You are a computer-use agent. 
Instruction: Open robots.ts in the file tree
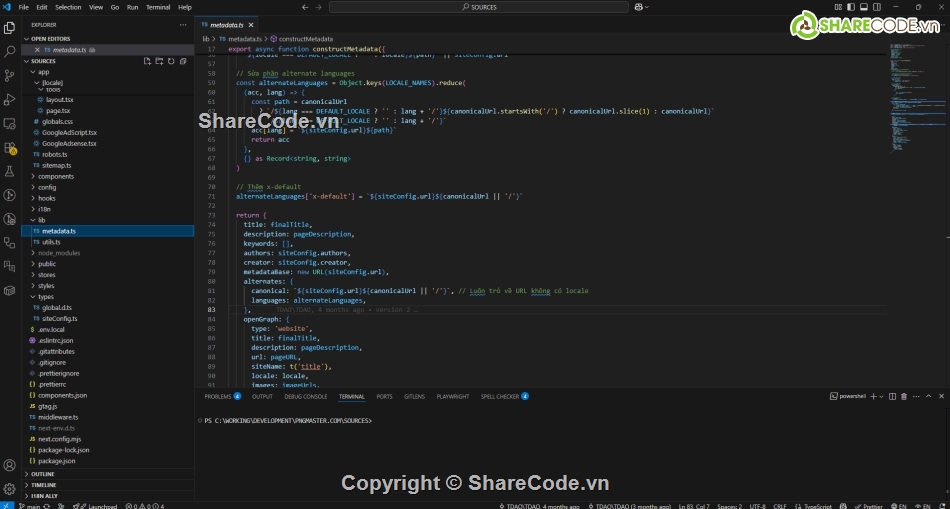tap(108, 154)
